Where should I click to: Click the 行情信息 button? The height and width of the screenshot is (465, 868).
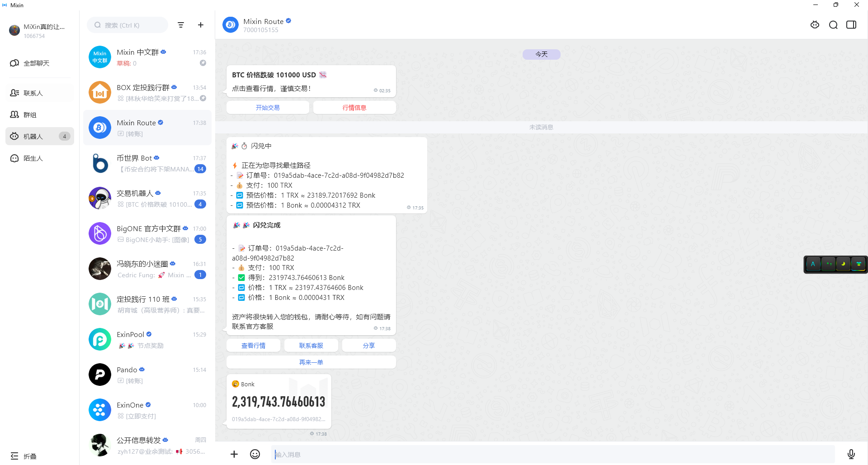pos(354,108)
